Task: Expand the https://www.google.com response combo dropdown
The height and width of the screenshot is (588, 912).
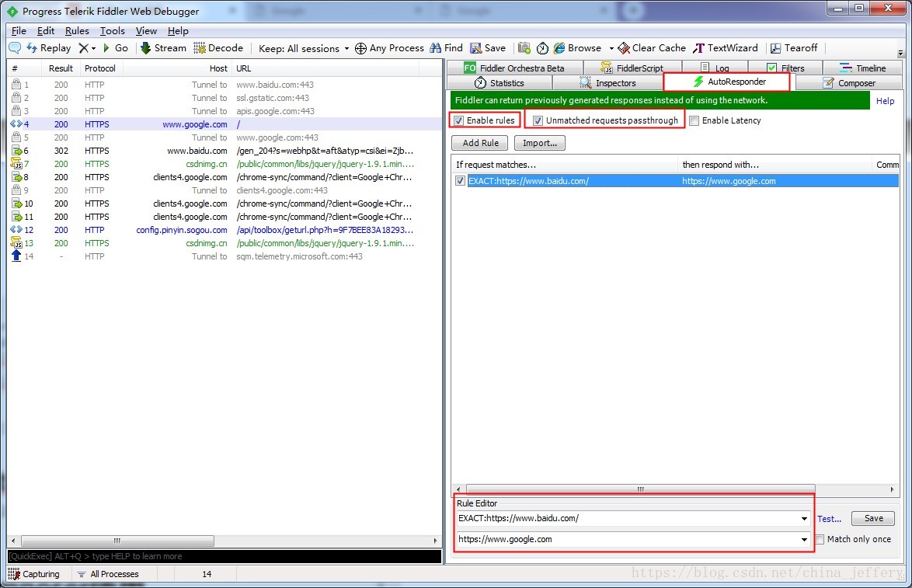Action: [804, 539]
